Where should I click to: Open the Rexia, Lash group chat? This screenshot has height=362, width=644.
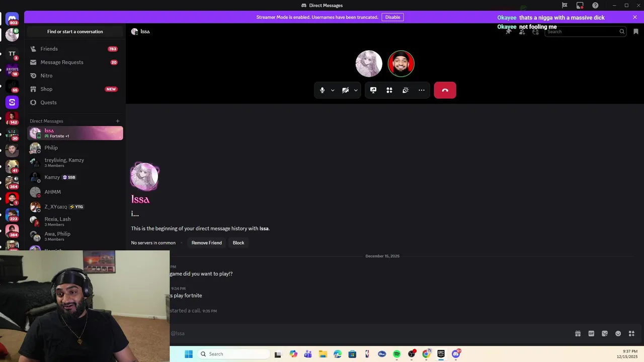pos(75,221)
